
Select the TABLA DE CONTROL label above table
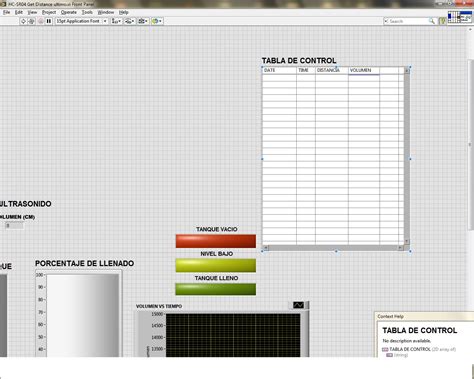coord(299,61)
